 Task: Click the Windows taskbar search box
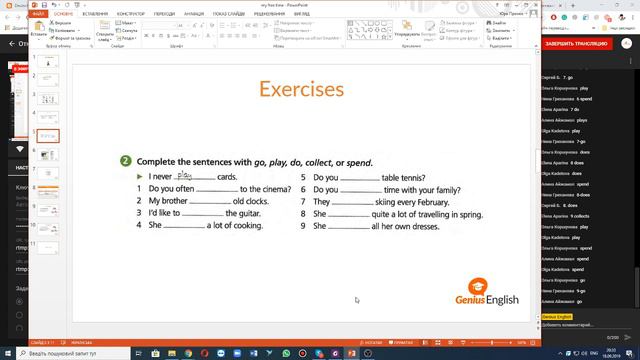[x=73, y=353]
